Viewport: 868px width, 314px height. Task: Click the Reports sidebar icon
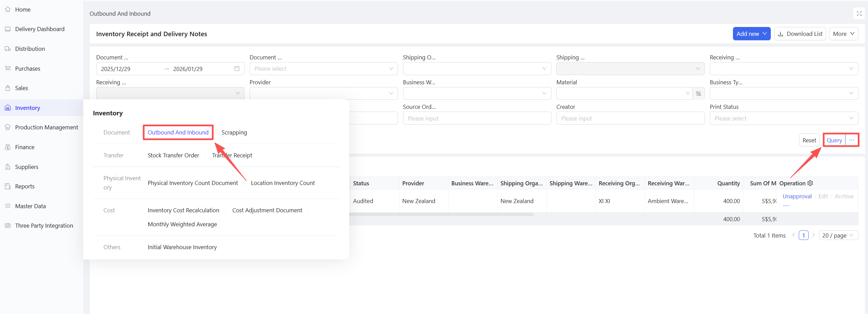[8, 186]
